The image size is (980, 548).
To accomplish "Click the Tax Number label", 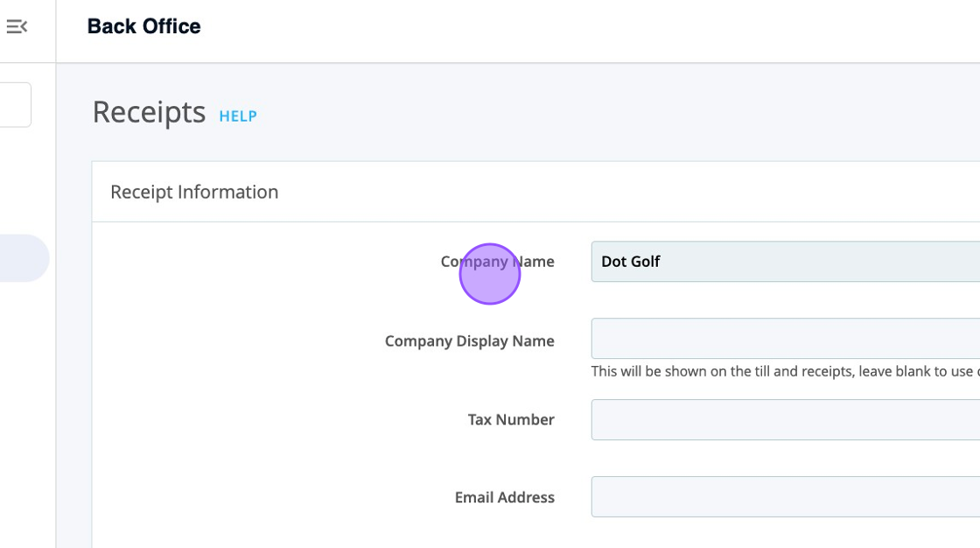I will point(511,419).
